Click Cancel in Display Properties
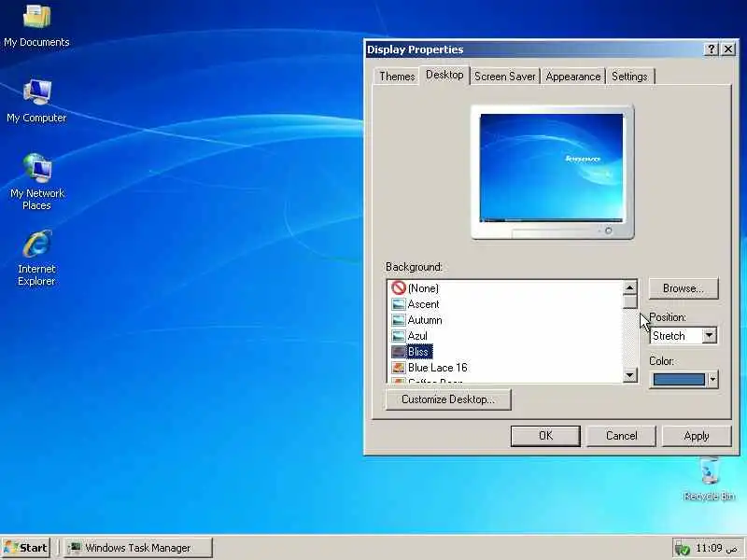This screenshot has width=747, height=560. click(x=621, y=436)
